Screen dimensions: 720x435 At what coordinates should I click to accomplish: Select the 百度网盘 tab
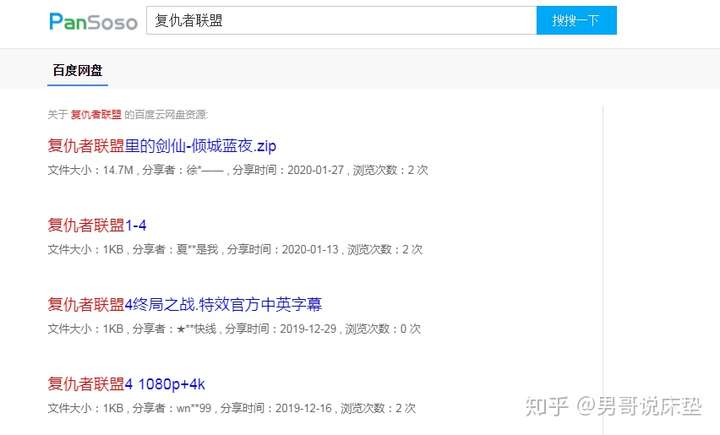point(78,71)
